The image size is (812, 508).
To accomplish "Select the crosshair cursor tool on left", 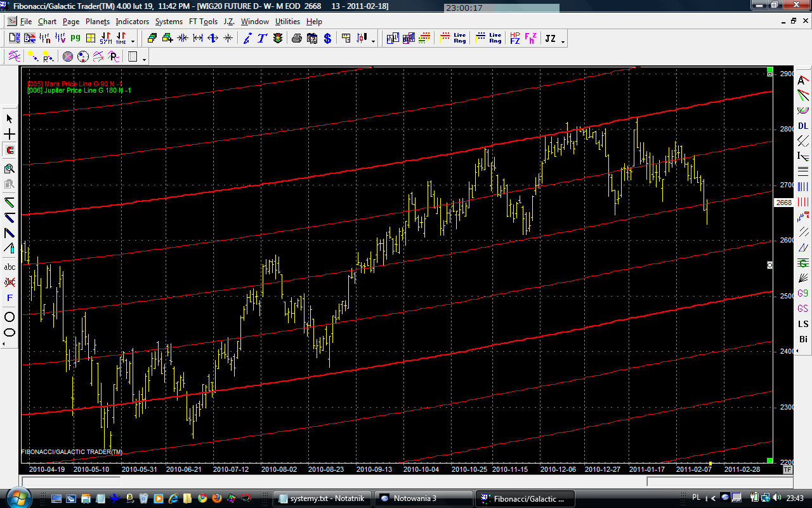I will [10, 135].
